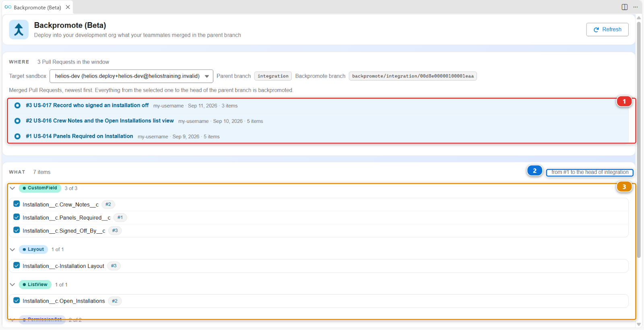This screenshot has height=330, width=644.
Task: Click the '1 of 1' Layout count
Action: [58, 249]
